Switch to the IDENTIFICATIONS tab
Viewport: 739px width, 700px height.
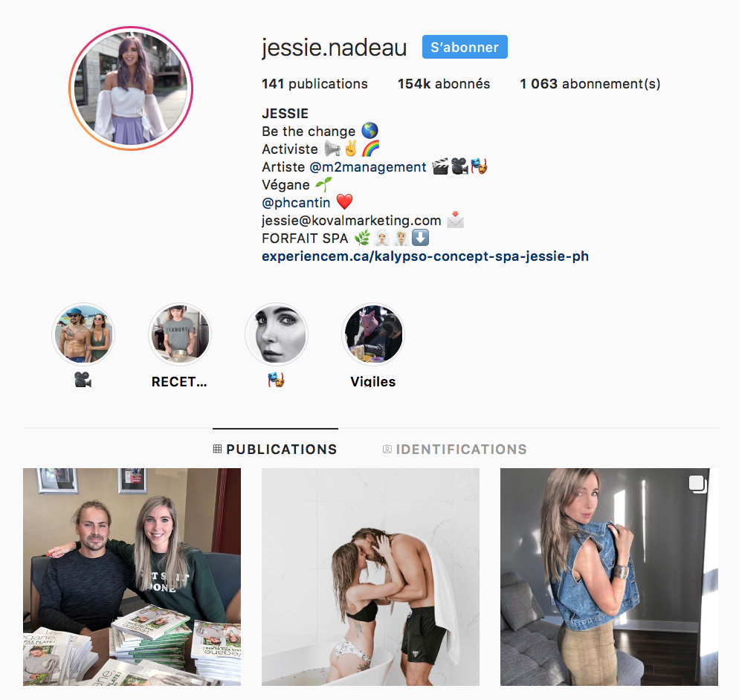point(455,450)
